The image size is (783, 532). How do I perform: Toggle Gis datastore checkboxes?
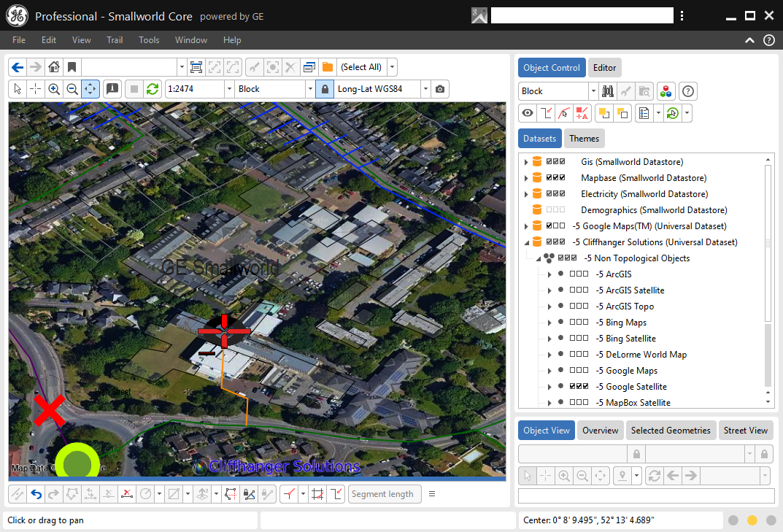point(555,162)
